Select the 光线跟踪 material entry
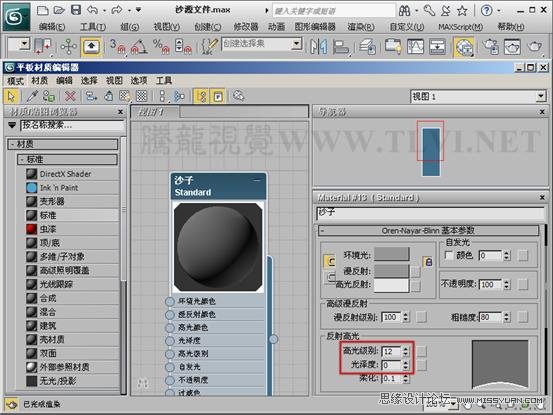 (x=72, y=284)
